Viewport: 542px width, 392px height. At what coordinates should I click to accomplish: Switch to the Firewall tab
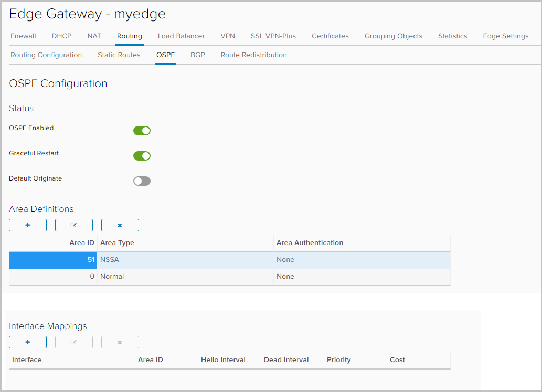click(23, 36)
